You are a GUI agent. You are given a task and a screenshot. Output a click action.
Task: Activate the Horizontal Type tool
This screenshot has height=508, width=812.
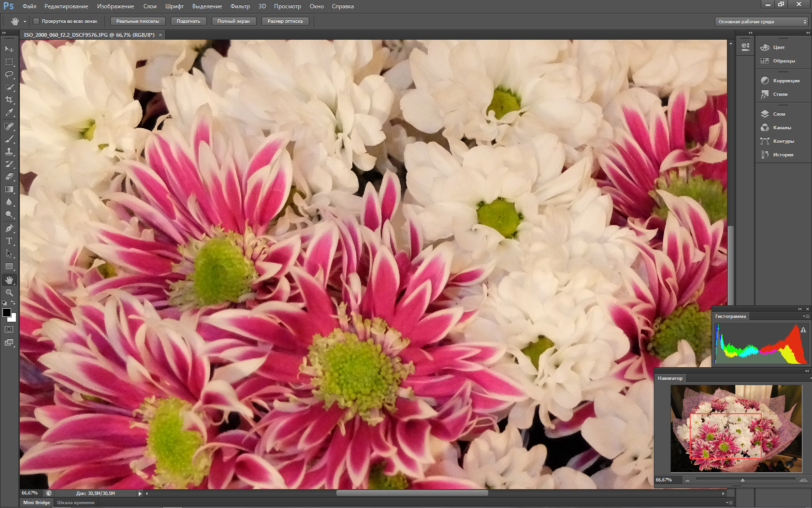point(9,241)
